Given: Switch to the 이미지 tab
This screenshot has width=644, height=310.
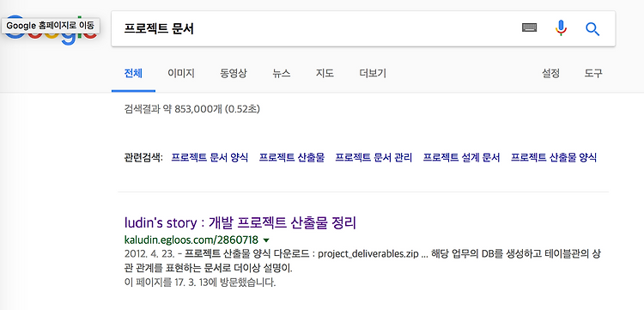Looking at the screenshot, I should (180, 74).
